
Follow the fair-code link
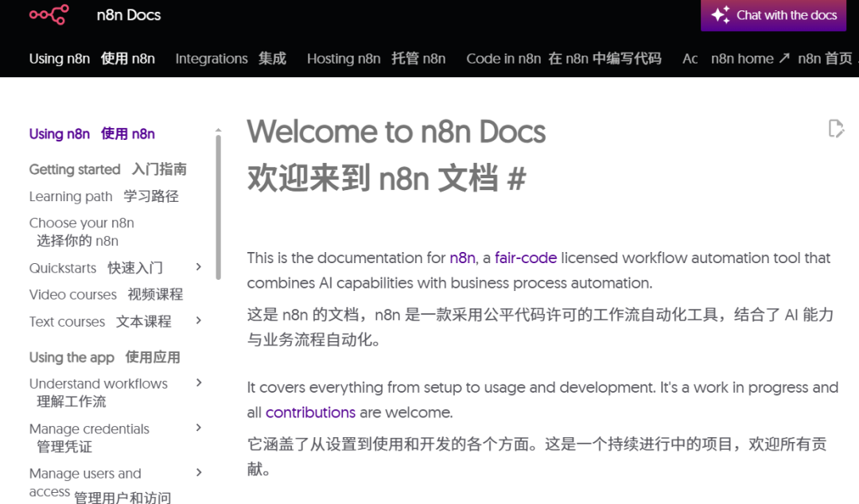point(526,258)
